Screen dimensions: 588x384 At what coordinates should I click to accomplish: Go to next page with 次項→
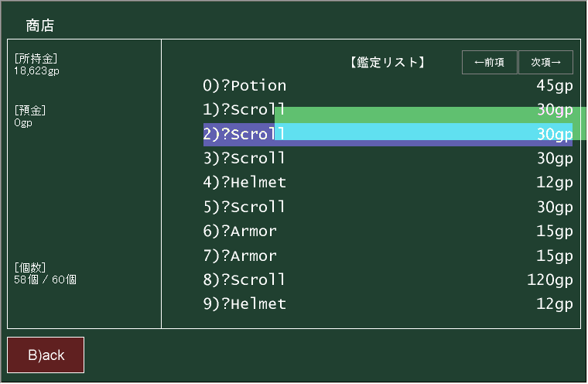pyautogui.click(x=545, y=63)
